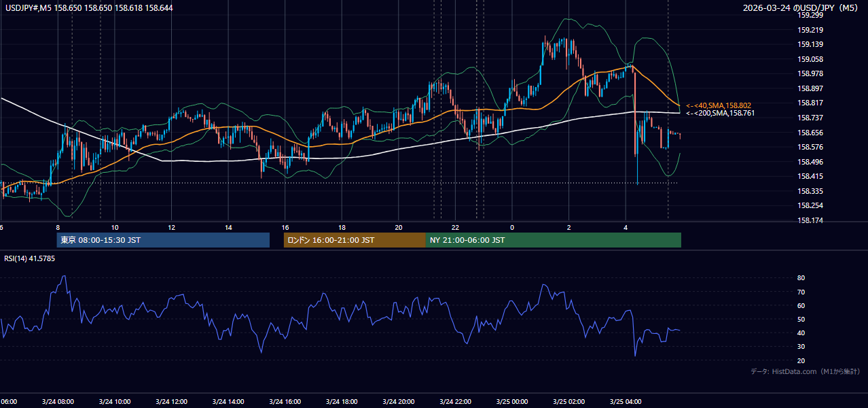Click hour tick 10 under price chart
868x408 pixels.
point(115,227)
